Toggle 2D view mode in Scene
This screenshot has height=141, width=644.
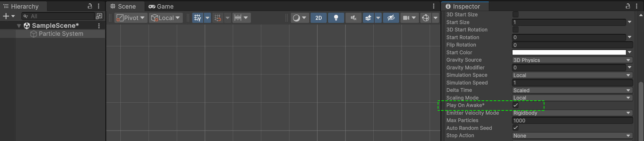[x=319, y=18]
